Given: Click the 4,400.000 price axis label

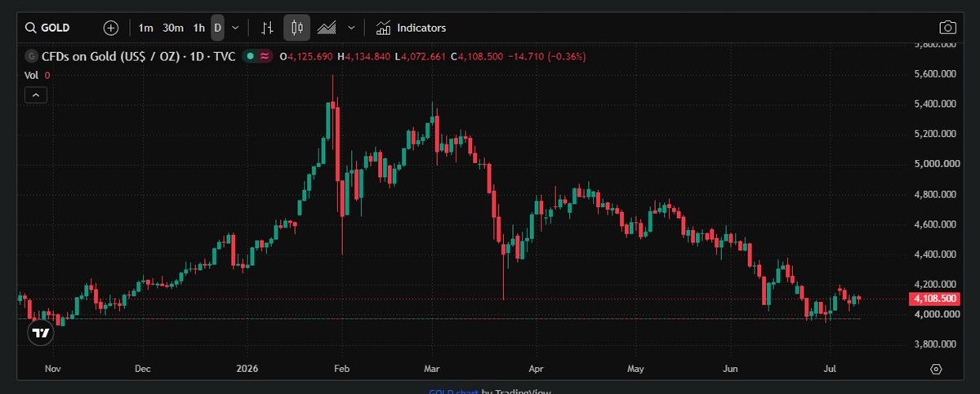Looking at the screenshot, I should tap(936, 255).
